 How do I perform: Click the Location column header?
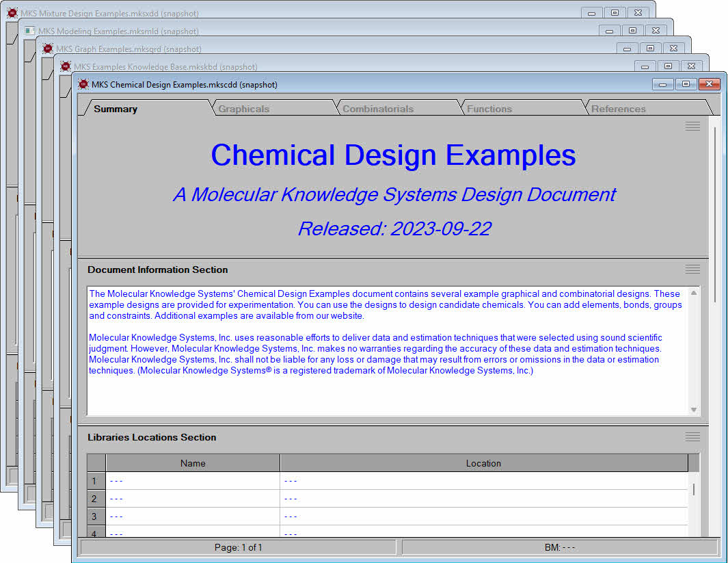click(x=483, y=463)
